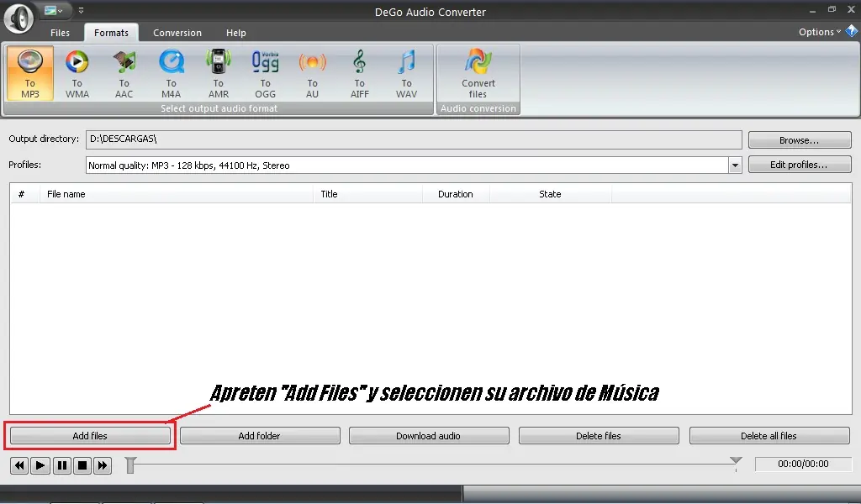
Task: Open the quick access toolbar icon dropdown
Action: click(53, 10)
